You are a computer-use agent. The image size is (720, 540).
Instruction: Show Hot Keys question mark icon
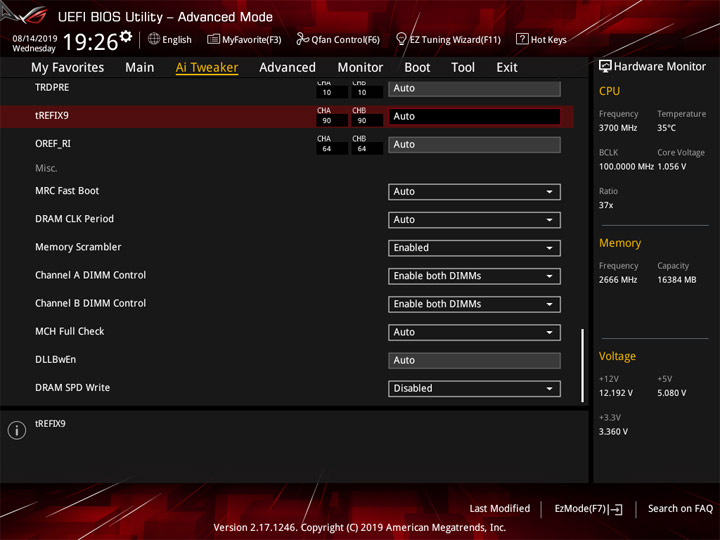(x=522, y=39)
